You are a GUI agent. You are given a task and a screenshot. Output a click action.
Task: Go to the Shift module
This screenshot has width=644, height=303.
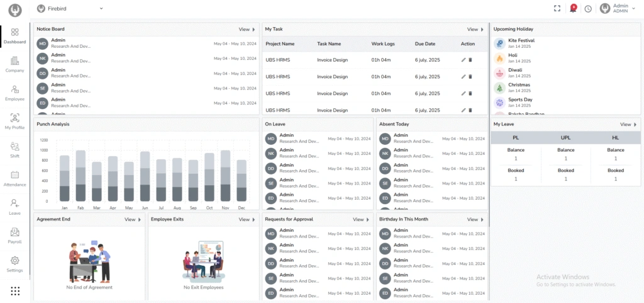coord(14,150)
